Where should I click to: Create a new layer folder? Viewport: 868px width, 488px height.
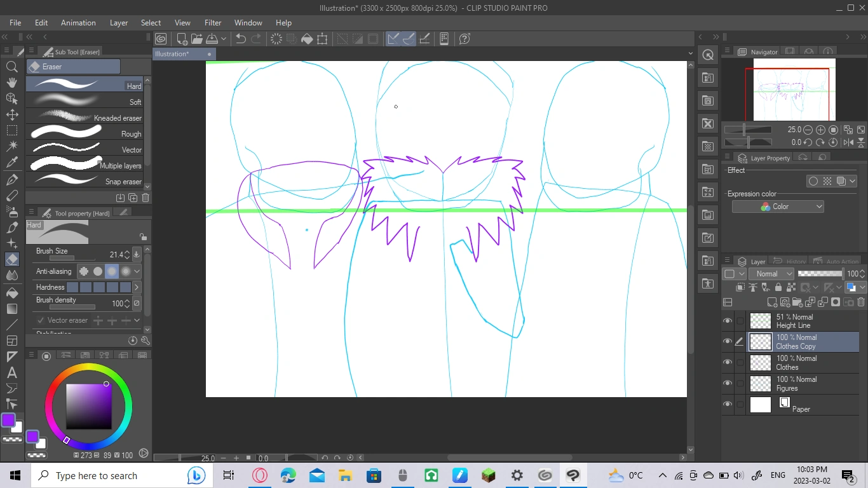coord(797,302)
